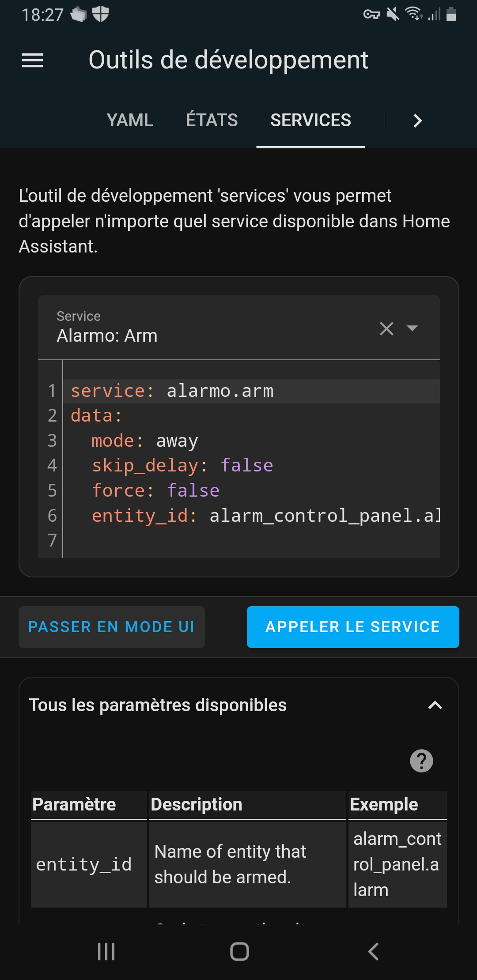Viewport: 477px width, 980px height.
Task: Switch to the YAML tab
Action: tap(130, 120)
